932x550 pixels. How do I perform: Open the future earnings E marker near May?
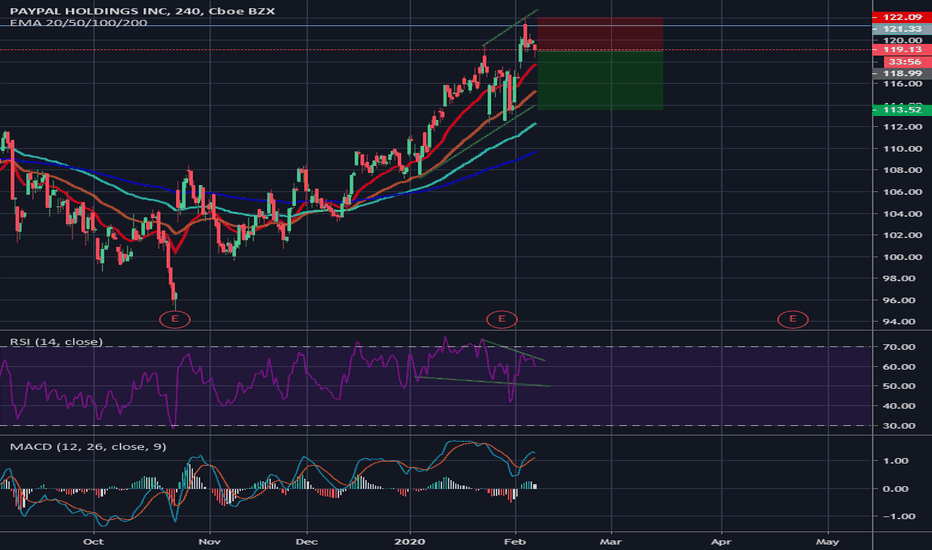click(x=793, y=319)
